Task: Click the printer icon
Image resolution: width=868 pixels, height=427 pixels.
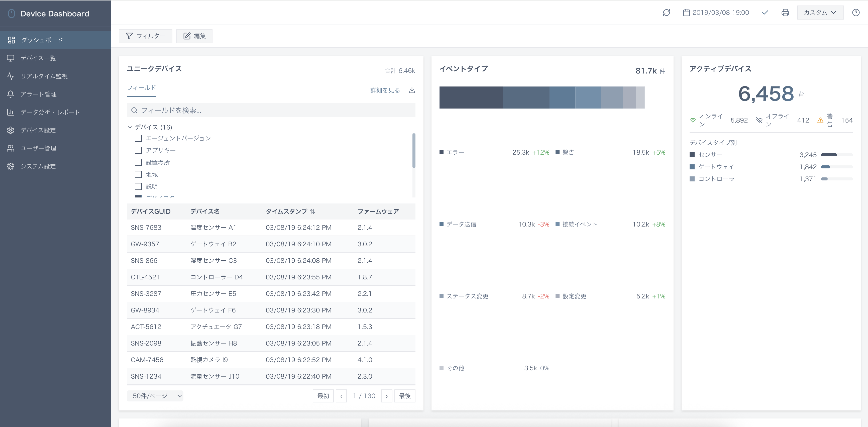Action: pyautogui.click(x=785, y=13)
